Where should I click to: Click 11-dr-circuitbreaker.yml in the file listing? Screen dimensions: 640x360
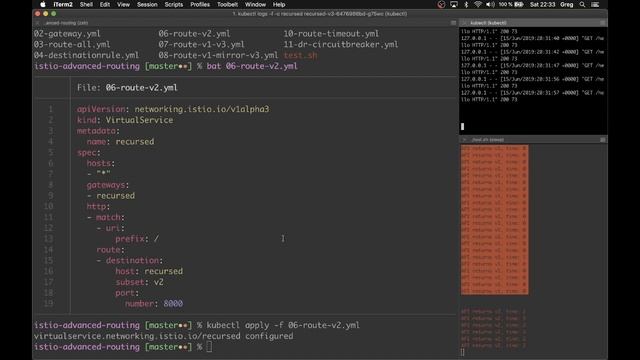coord(341,44)
